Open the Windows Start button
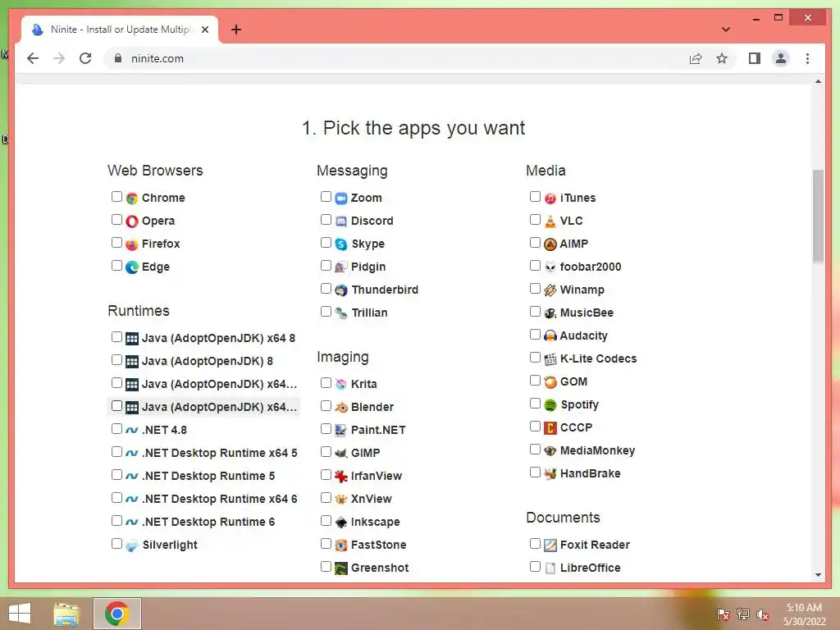This screenshot has width=840, height=630. [20, 614]
